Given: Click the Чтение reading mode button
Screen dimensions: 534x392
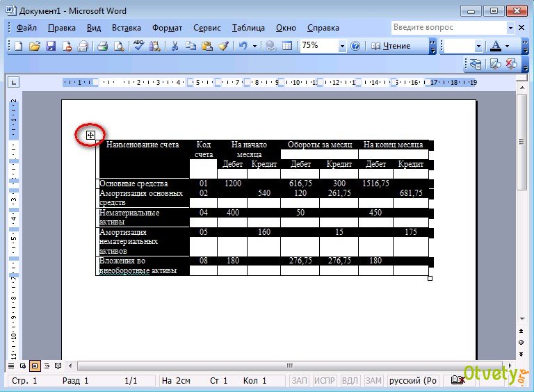Looking at the screenshot, I should pos(391,46).
